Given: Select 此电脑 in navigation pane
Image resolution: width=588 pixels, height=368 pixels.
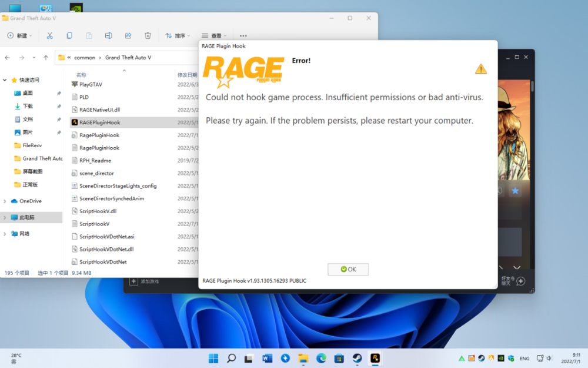Looking at the screenshot, I should pos(27,217).
